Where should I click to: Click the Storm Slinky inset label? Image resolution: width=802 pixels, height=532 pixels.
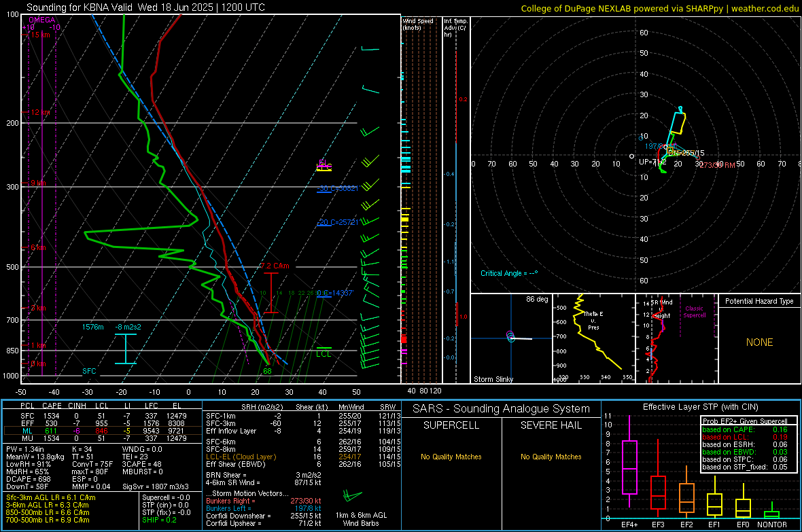point(493,379)
